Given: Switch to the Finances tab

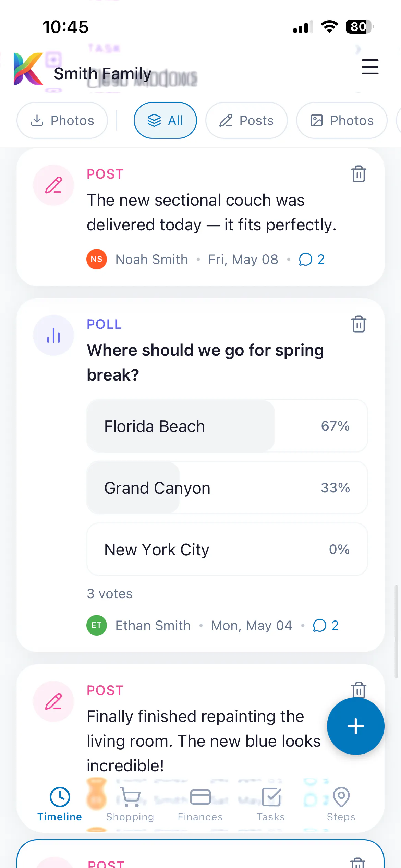Looking at the screenshot, I should click(x=200, y=804).
